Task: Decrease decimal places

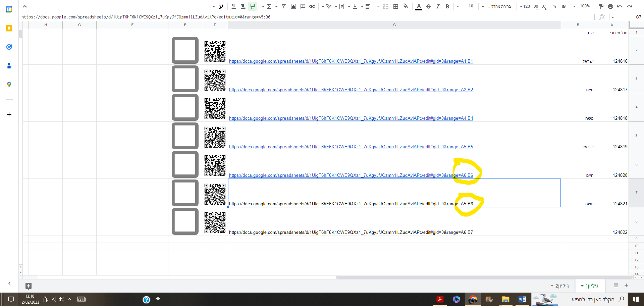Action: coord(544,6)
